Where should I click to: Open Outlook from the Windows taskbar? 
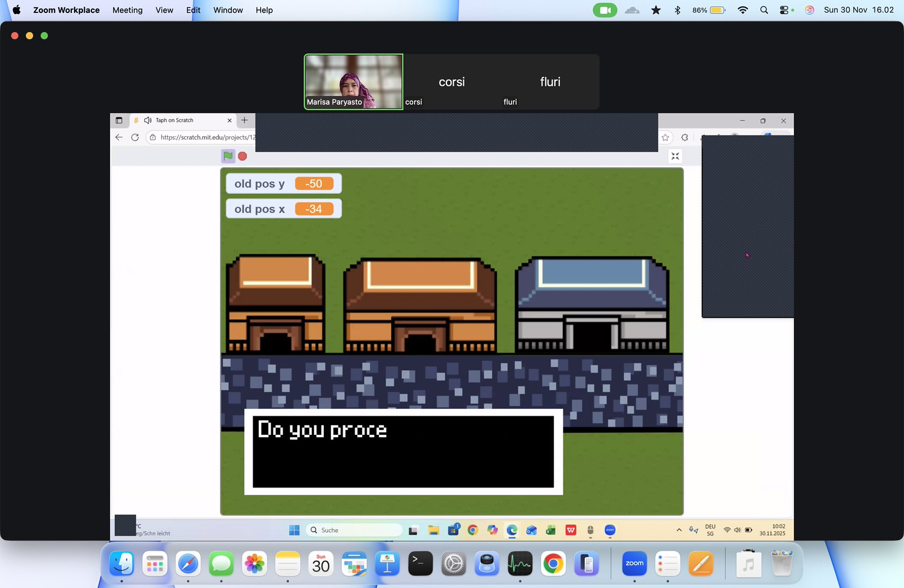point(532,530)
